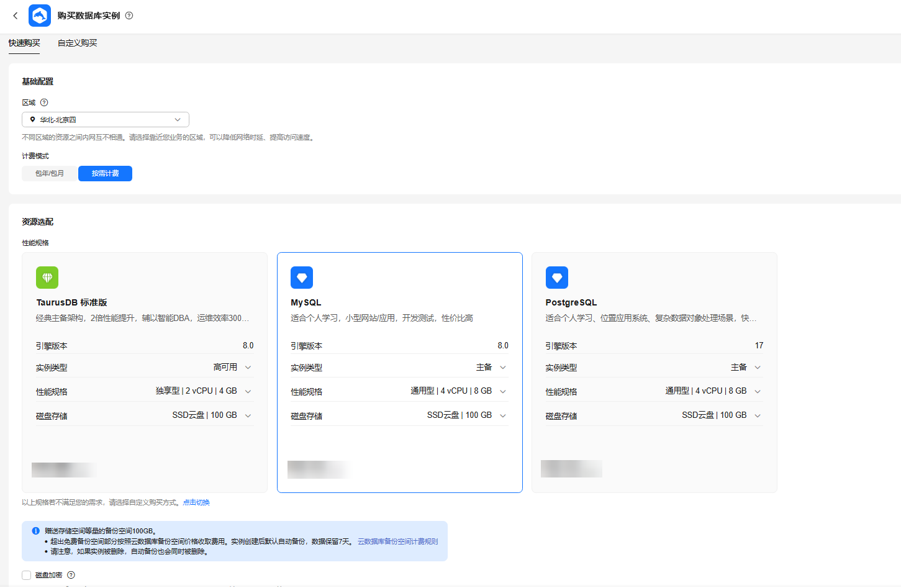
Task: Expand TaurusDB 实例类型 高可用 dropdown
Action: [x=248, y=367]
